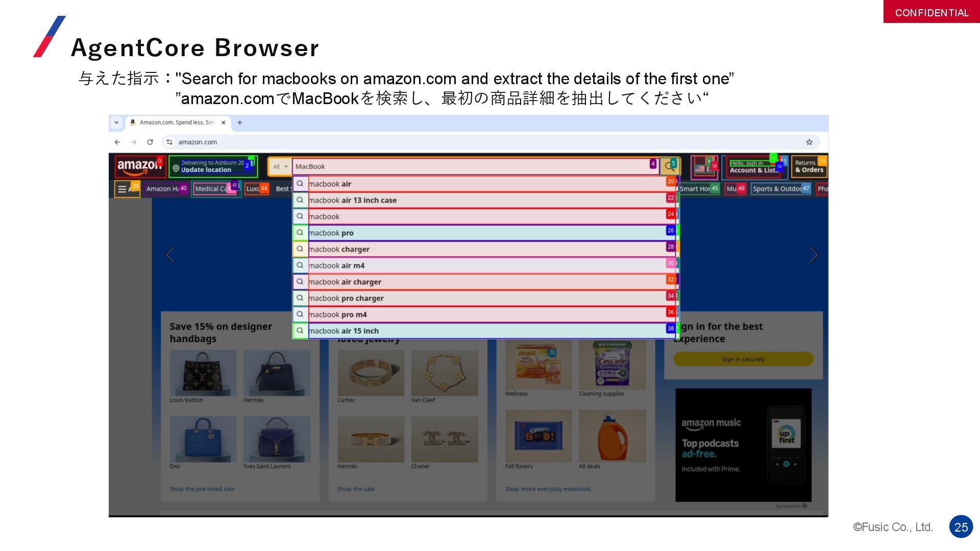Open the Cartier ring thumbnail

coord(371,373)
